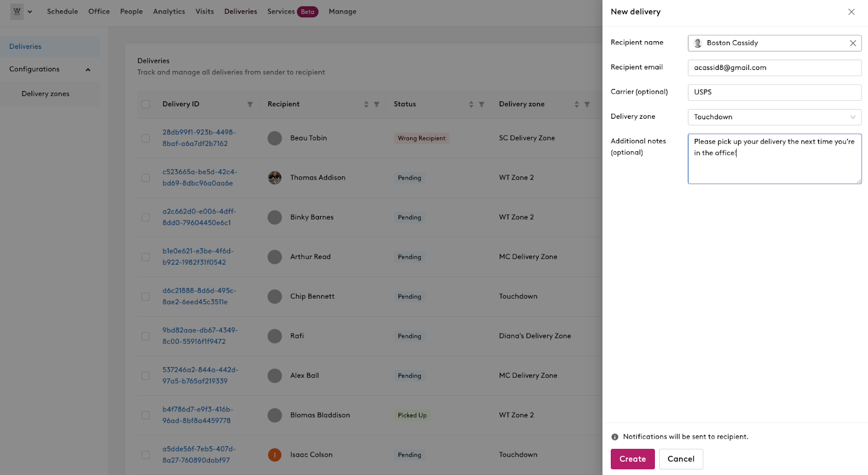This screenshot has height=475, width=868.
Task: Check the select-all deliveries checkbox
Action: [145, 104]
